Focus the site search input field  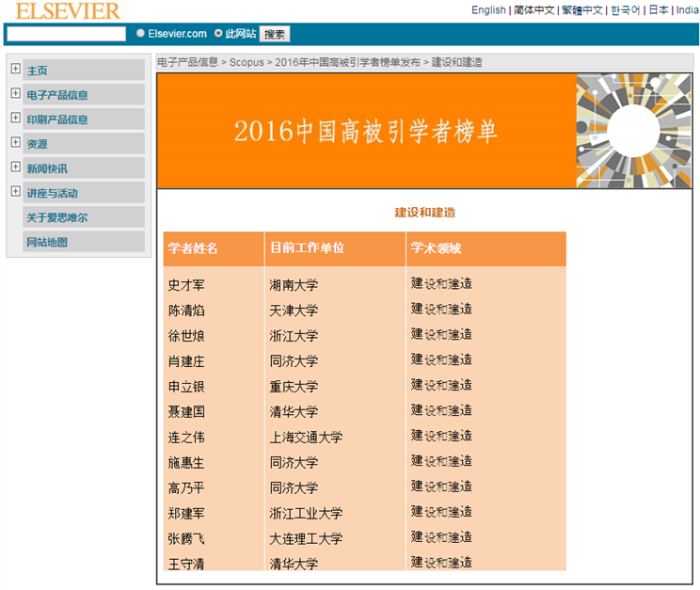coord(67,34)
